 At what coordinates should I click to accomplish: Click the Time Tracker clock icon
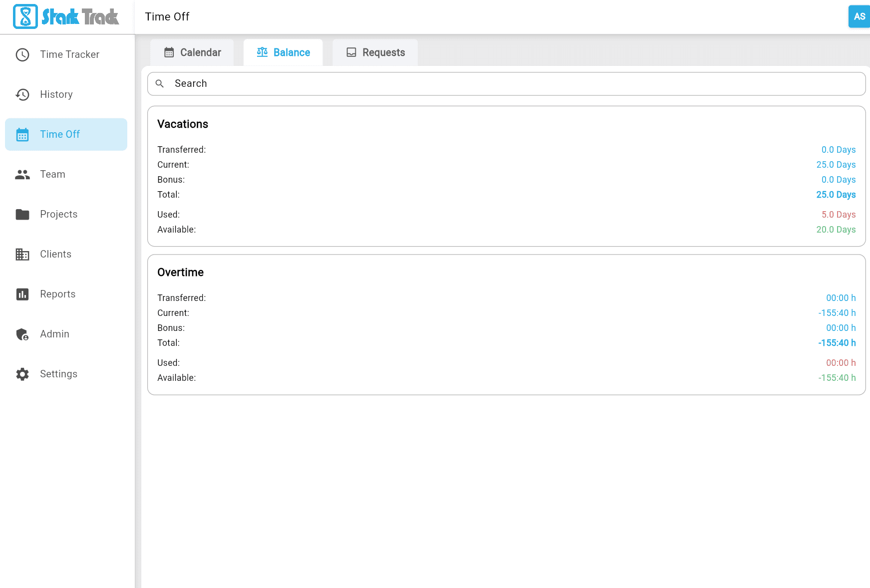22,55
